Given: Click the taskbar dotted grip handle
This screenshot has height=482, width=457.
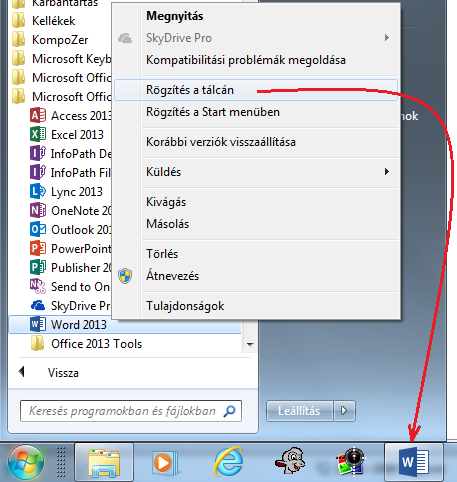Looking at the screenshot, I should pyautogui.click(x=61, y=463).
